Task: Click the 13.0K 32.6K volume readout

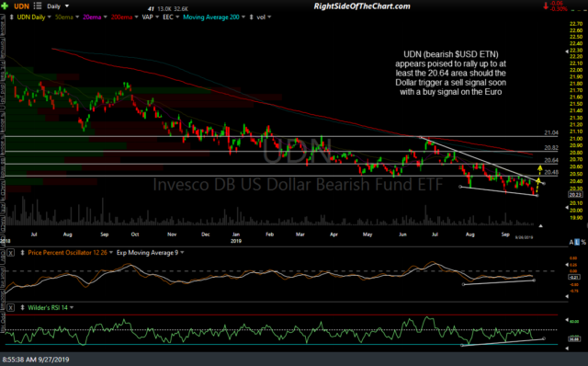Action: [173, 8]
